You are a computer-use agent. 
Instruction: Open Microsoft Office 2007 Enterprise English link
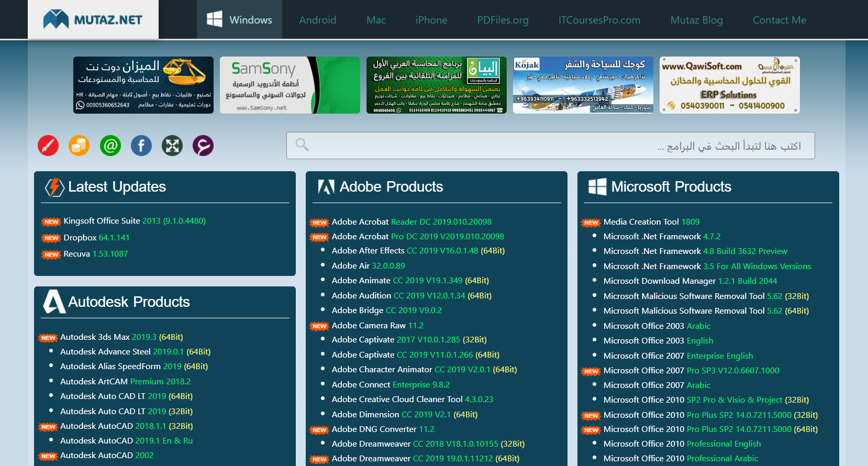[678, 356]
